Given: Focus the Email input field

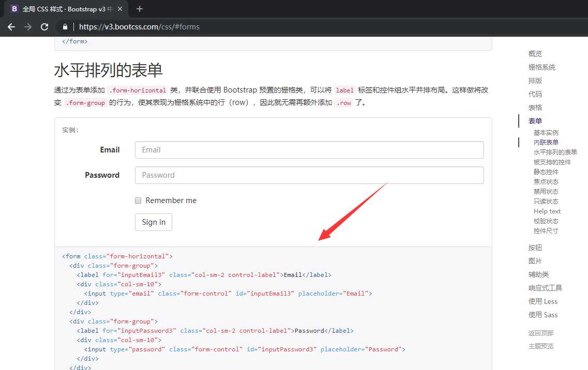Looking at the screenshot, I should point(309,150).
